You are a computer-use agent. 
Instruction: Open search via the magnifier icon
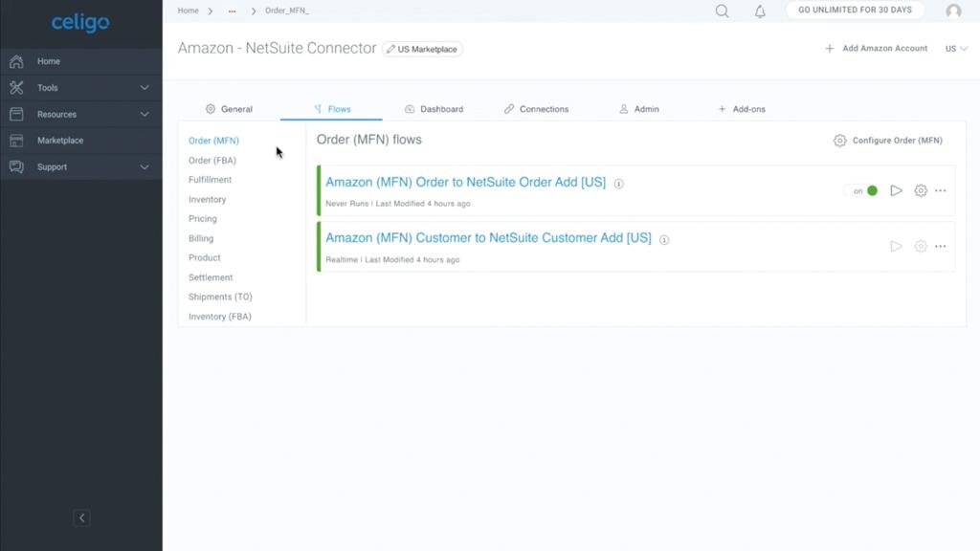point(722,11)
